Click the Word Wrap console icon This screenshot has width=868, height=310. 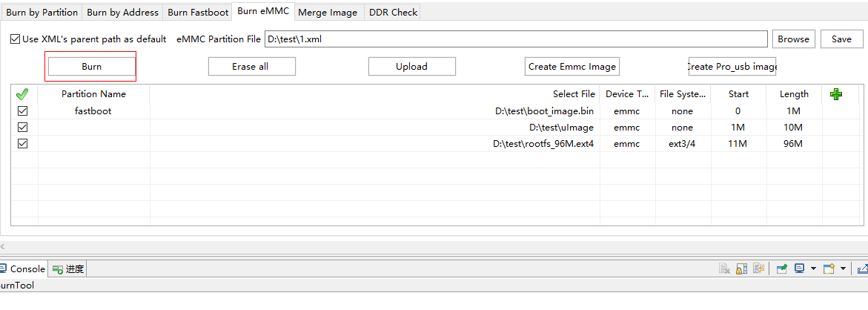(758, 269)
